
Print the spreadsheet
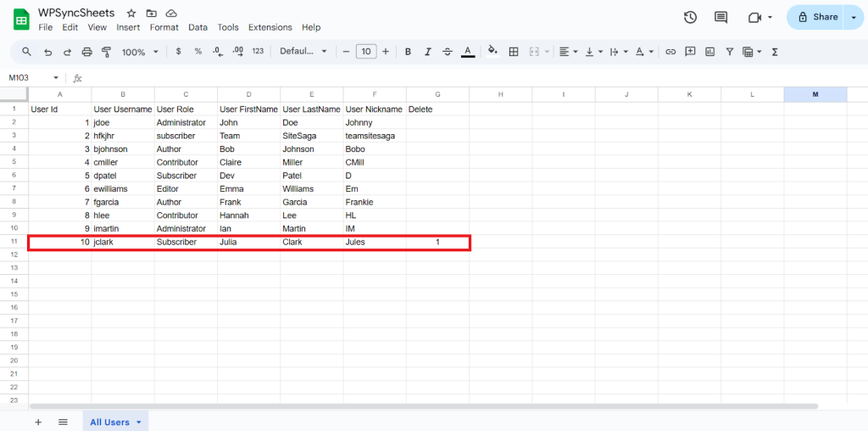tap(87, 52)
